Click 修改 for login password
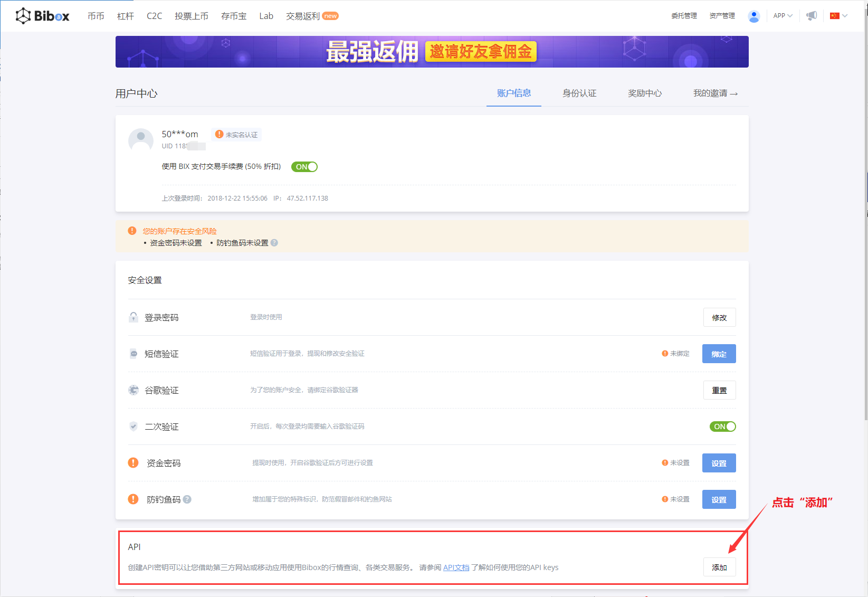The image size is (868, 597). pos(719,317)
